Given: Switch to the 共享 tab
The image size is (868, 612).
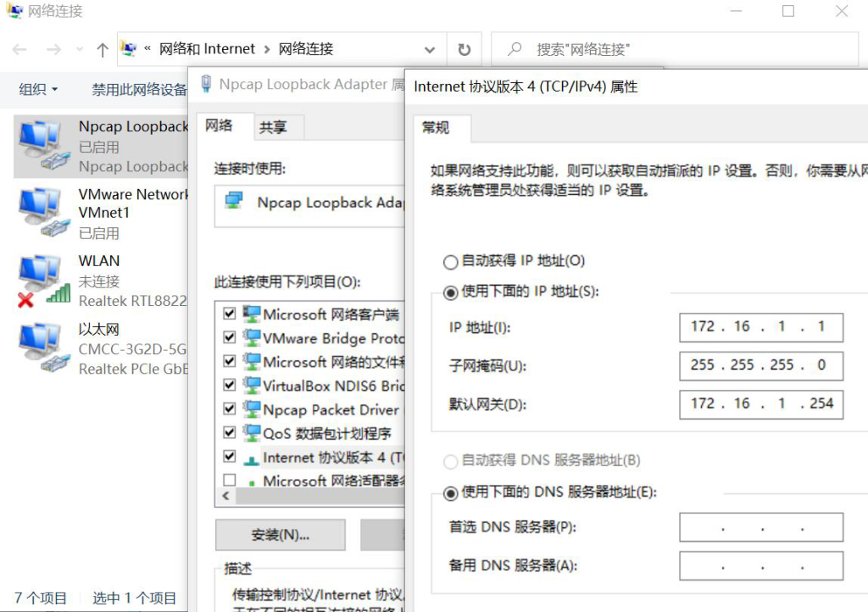Looking at the screenshot, I should (273, 127).
